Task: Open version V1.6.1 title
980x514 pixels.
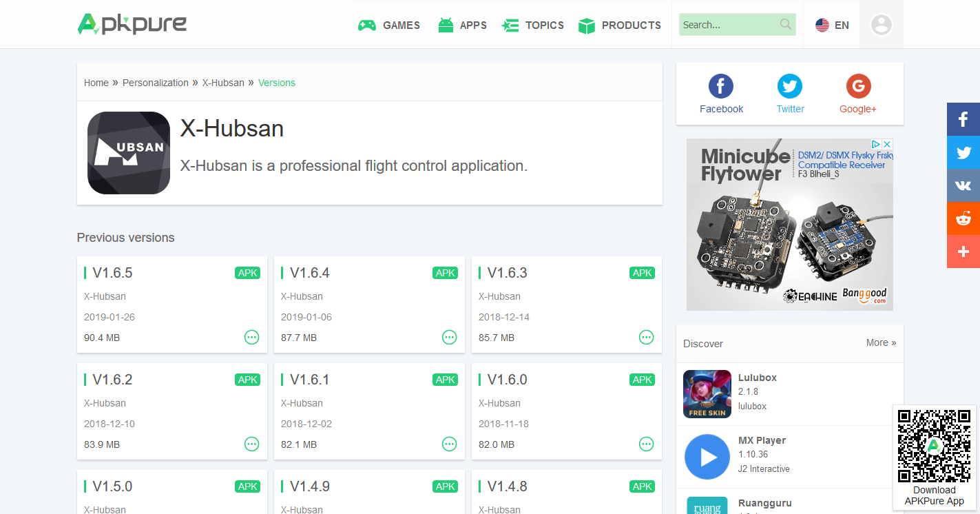Action: (309, 380)
